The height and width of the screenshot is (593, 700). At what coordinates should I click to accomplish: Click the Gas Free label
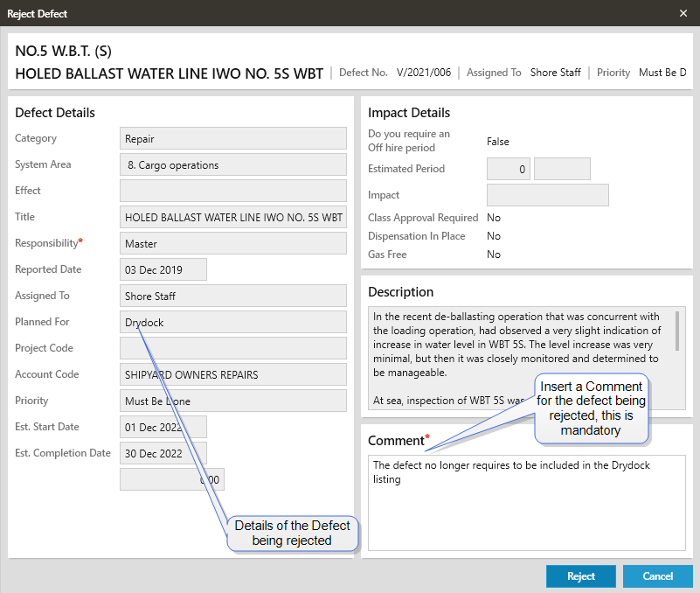coord(387,255)
